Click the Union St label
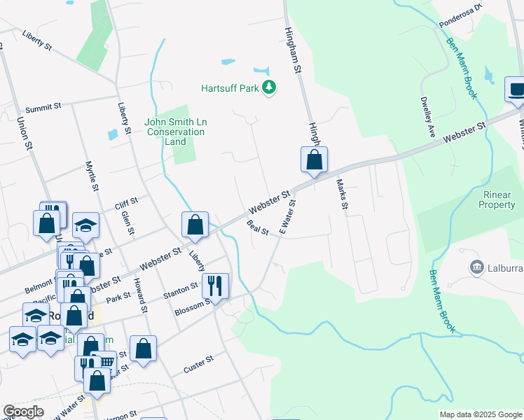 pyautogui.click(x=25, y=133)
